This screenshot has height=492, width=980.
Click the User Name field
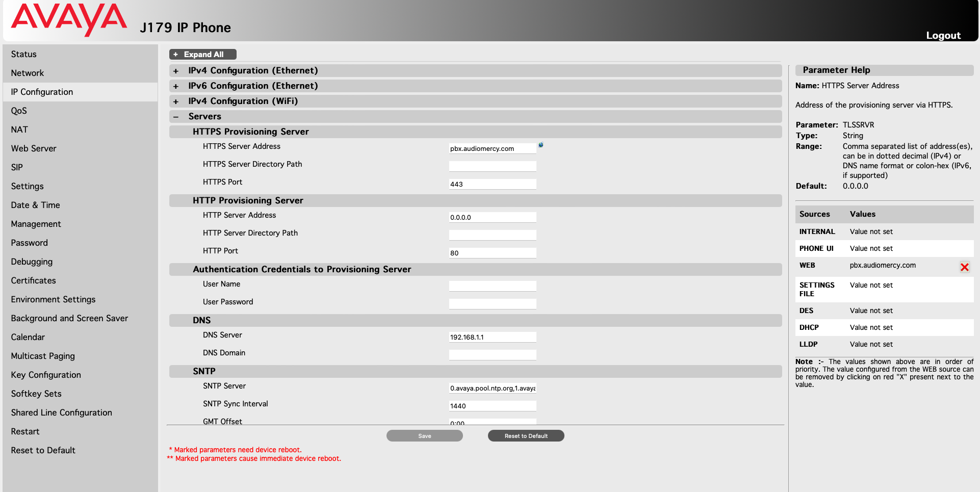(493, 286)
